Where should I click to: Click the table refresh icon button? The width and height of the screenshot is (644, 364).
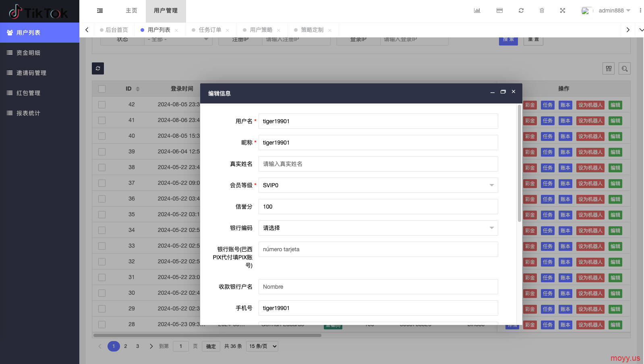(98, 68)
